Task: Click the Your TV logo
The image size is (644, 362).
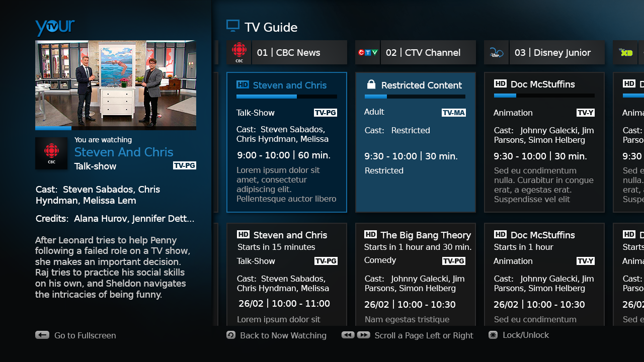Action: (55, 27)
